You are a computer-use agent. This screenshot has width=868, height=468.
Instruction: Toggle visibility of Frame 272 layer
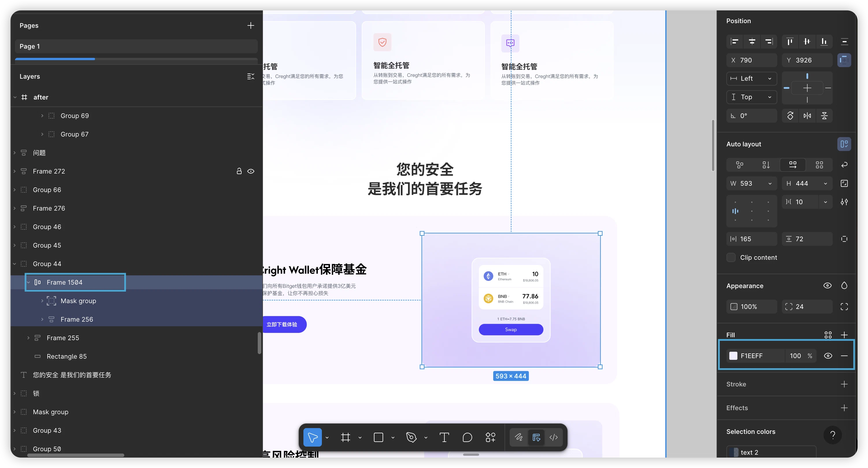[x=251, y=171]
